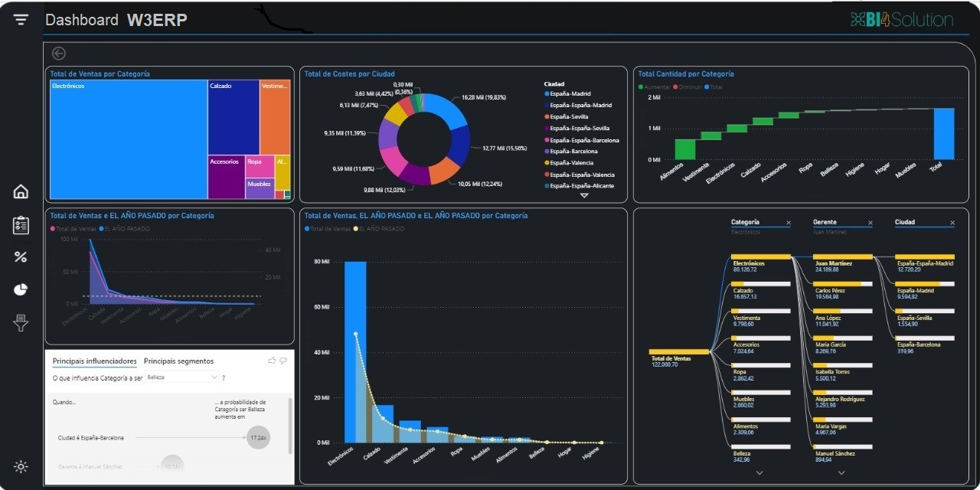
Task: Open the pie chart page icon
Action: coord(21,289)
